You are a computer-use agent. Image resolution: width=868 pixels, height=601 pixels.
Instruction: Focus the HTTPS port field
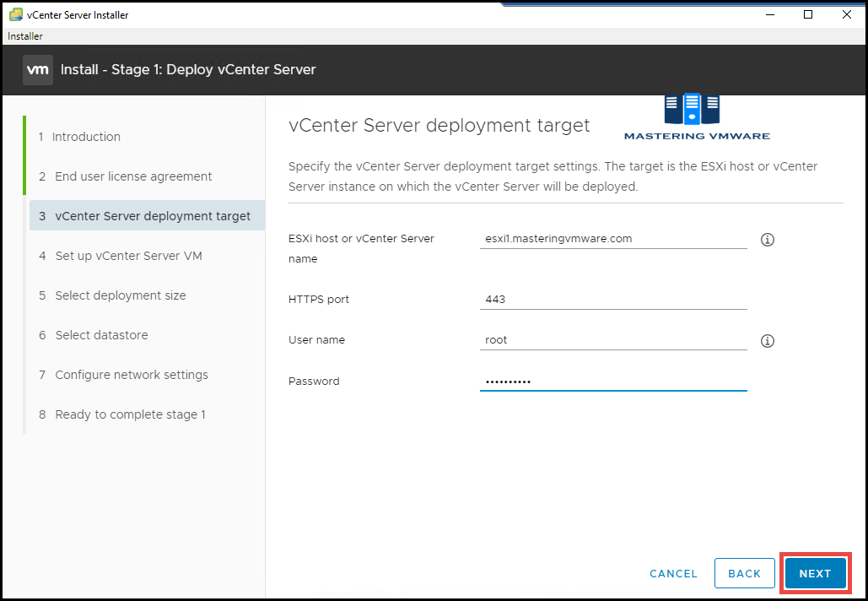coord(613,300)
